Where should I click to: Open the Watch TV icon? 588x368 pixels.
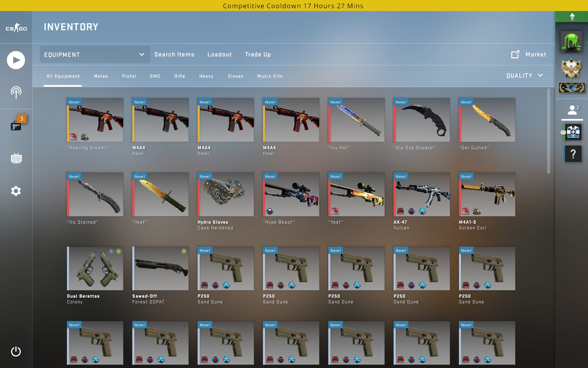[16, 158]
